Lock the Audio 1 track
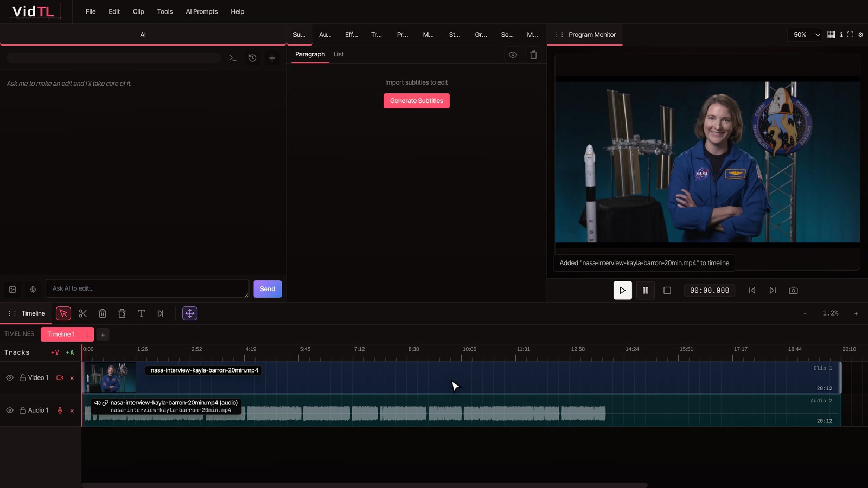The image size is (868, 488). coord(23,410)
